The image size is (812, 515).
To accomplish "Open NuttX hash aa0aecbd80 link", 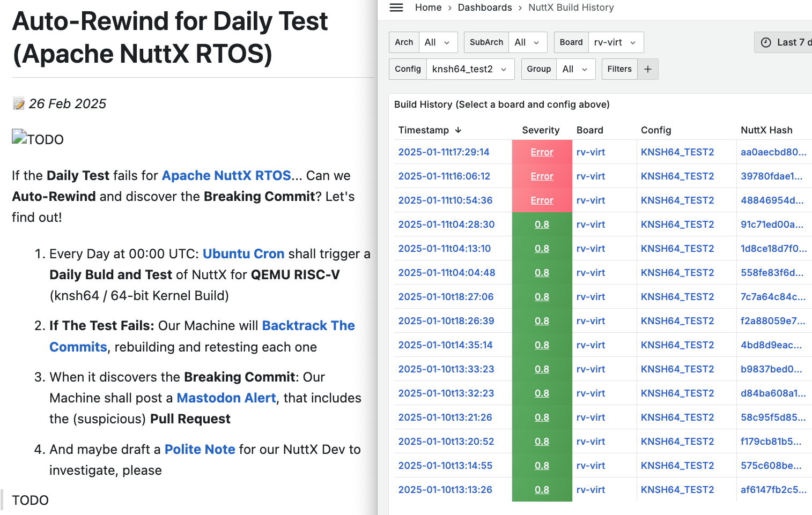I will (773, 152).
